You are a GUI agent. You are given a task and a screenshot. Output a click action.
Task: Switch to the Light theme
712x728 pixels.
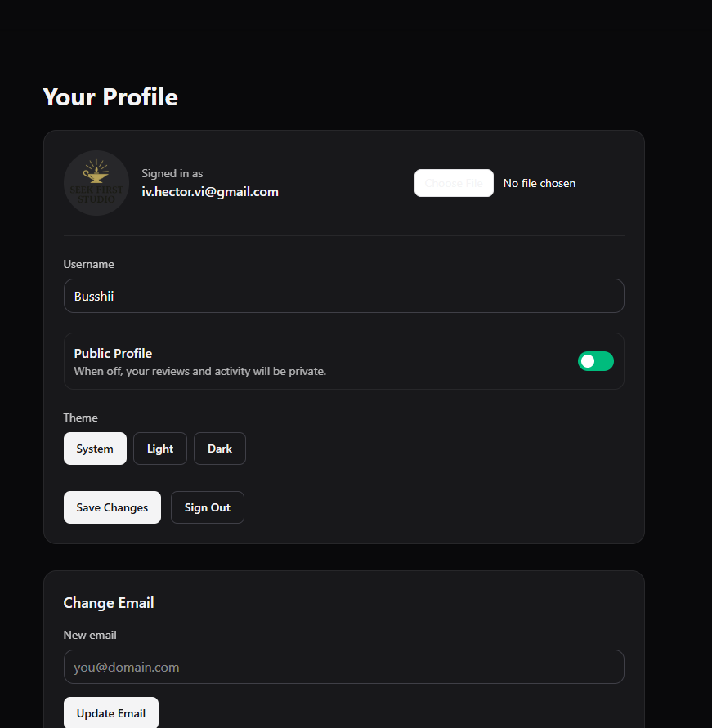160,449
